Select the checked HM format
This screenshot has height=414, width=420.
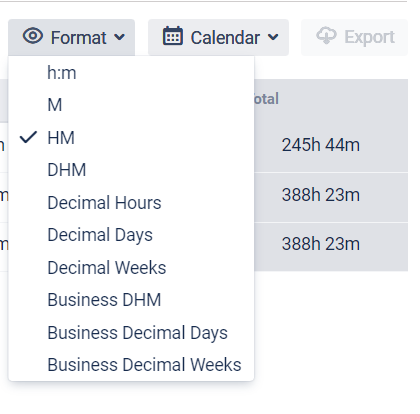[x=131, y=138]
